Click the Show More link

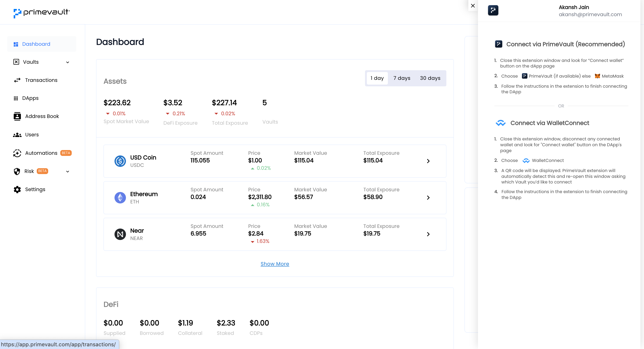point(275,264)
